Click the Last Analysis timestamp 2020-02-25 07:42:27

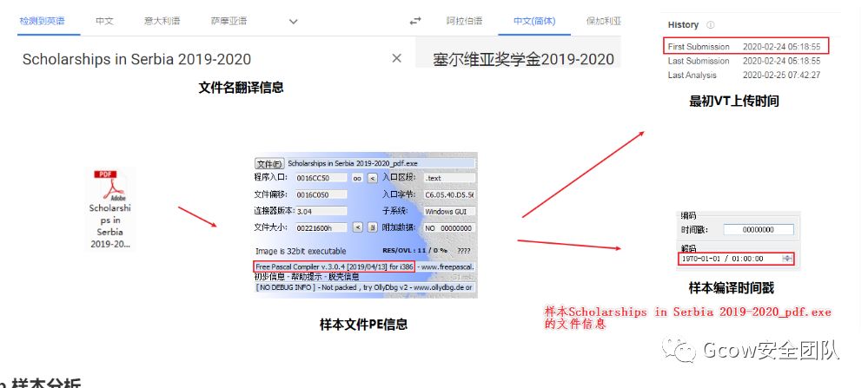click(x=782, y=76)
